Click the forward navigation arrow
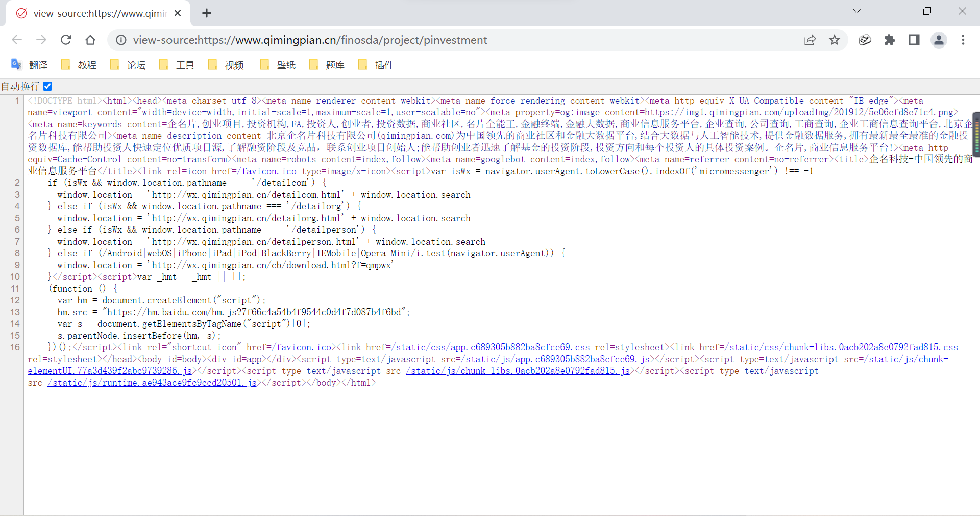The image size is (980, 516). pos(41,40)
